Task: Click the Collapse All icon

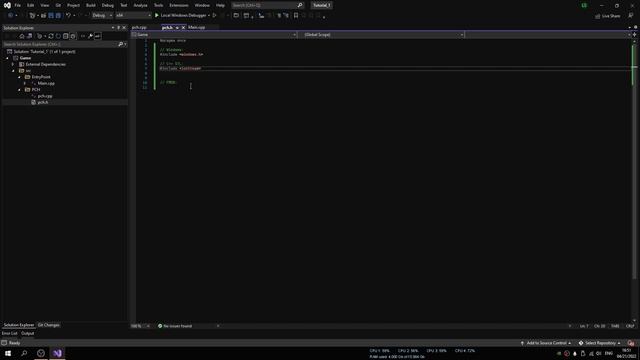Action: coord(66,36)
